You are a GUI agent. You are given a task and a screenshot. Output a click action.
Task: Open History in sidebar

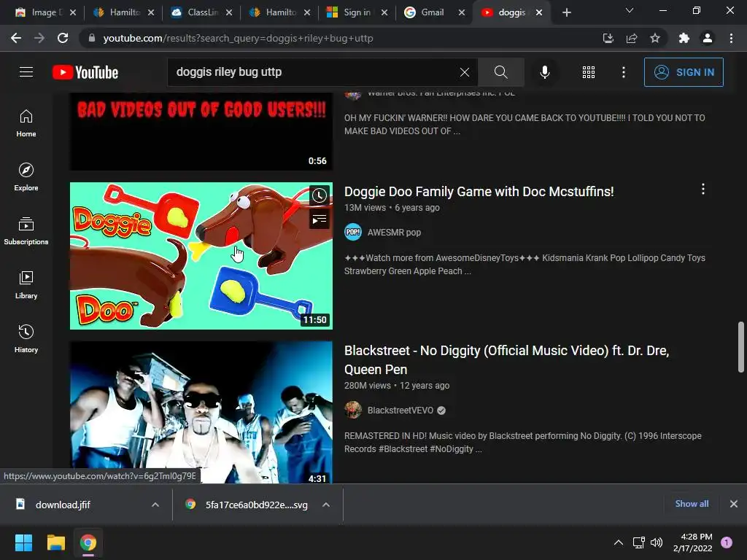(26, 338)
